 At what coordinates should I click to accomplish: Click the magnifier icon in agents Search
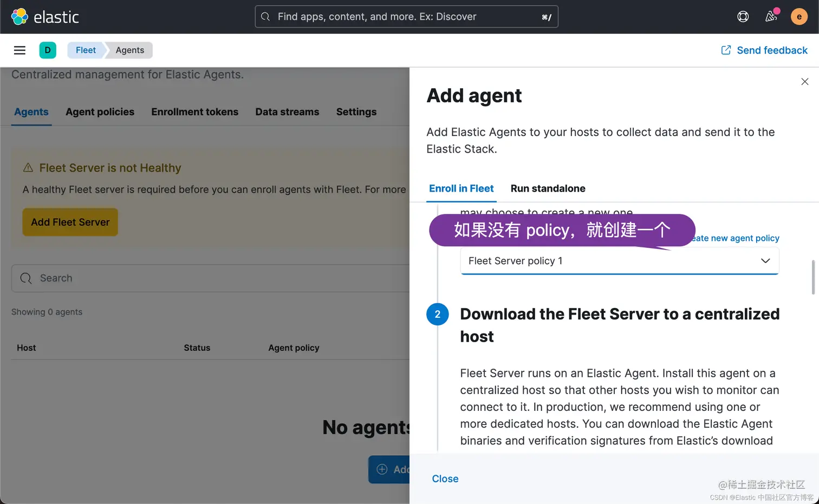pyautogui.click(x=26, y=278)
